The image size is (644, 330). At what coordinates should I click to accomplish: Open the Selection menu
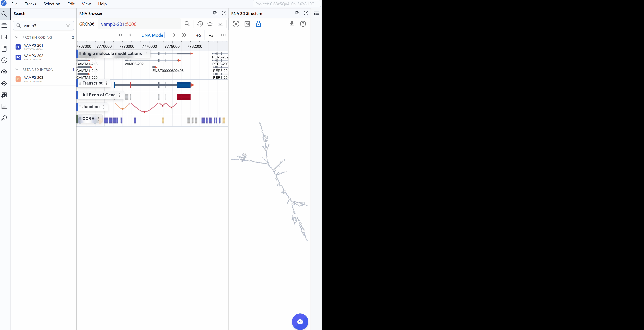pyautogui.click(x=52, y=4)
